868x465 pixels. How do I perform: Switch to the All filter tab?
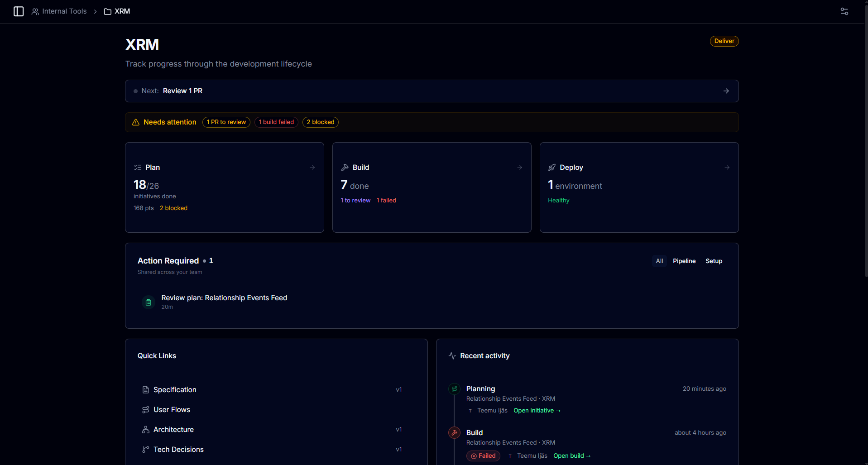point(659,261)
